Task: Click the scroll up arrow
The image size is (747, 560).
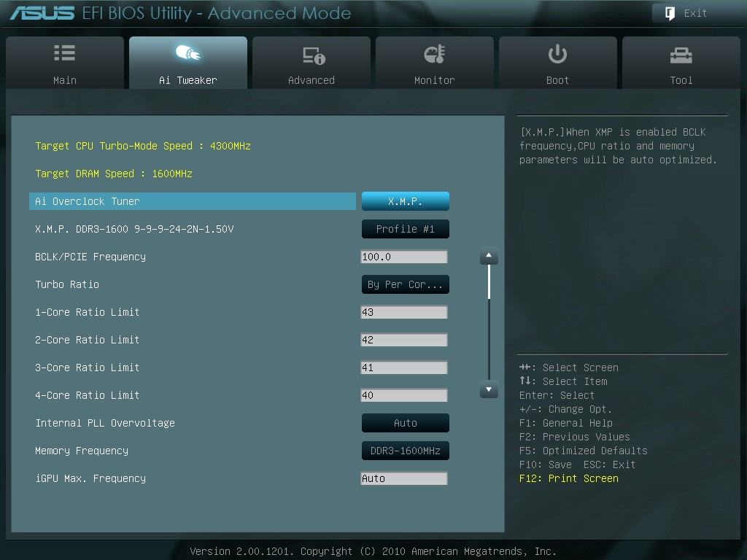Action: pyautogui.click(x=489, y=256)
